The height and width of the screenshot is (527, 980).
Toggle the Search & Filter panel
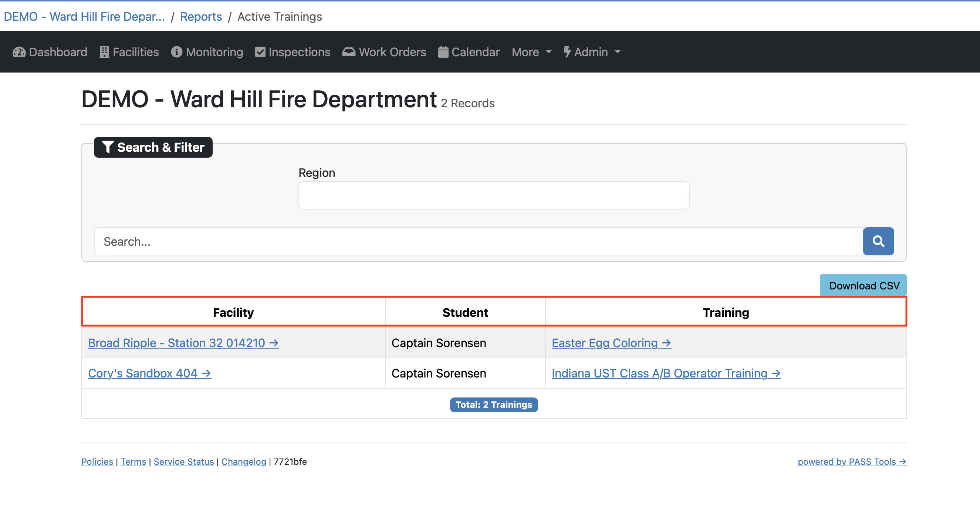(x=153, y=147)
